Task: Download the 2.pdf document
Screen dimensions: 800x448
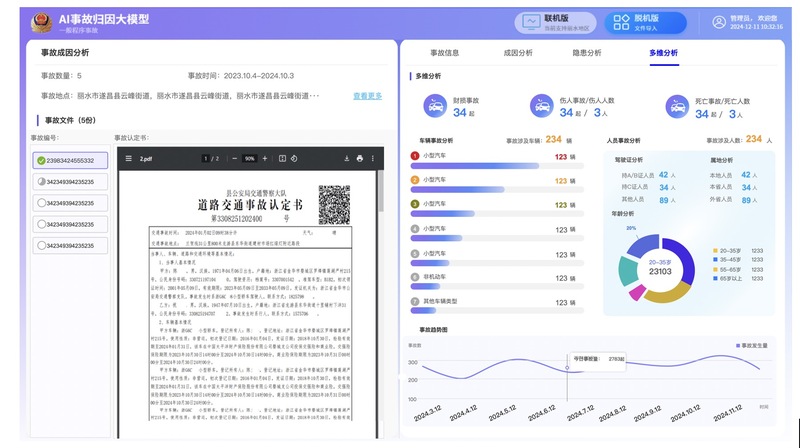Action: [x=346, y=159]
